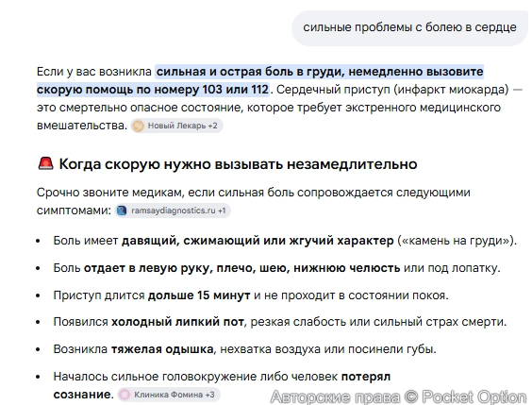Click the phrase "сильный страх смерти"
The width and height of the screenshot is (532, 405).
point(438,322)
